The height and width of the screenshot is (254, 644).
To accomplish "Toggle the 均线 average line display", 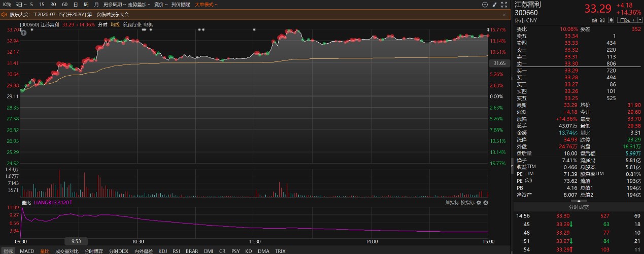I will coord(115,24).
